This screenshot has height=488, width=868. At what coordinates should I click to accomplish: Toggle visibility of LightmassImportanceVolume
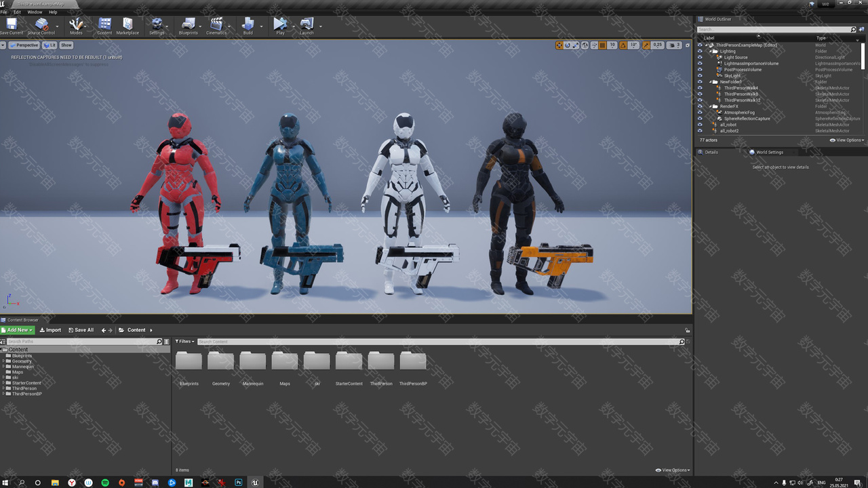click(x=700, y=64)
